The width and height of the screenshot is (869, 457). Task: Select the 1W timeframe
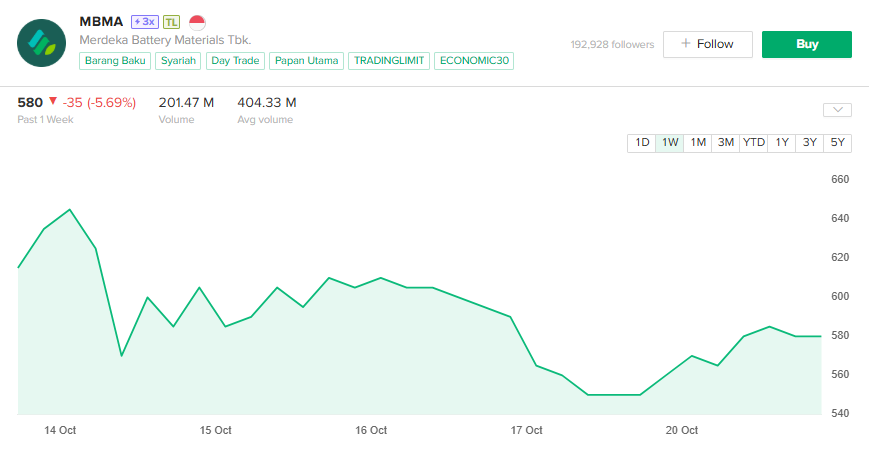tap(669, 142)
